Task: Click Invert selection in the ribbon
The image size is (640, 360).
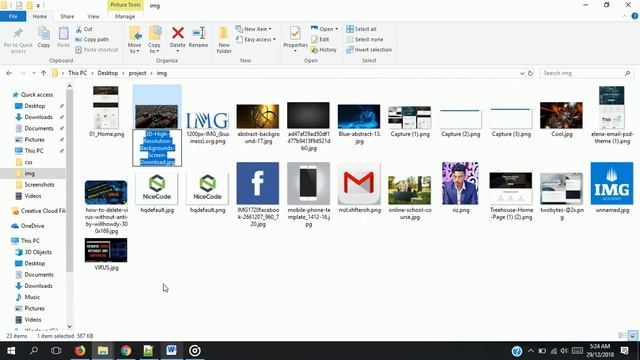Action: 369,50
